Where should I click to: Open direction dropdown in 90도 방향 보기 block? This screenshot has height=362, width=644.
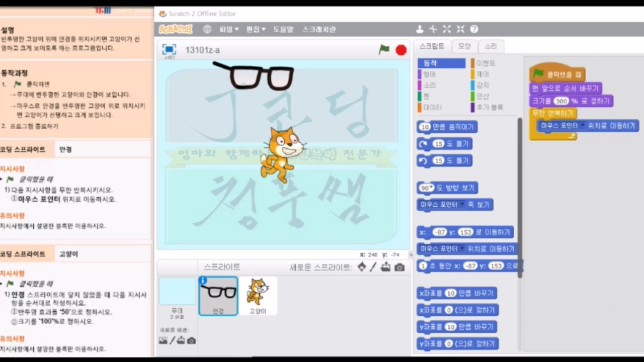(431, 188)
